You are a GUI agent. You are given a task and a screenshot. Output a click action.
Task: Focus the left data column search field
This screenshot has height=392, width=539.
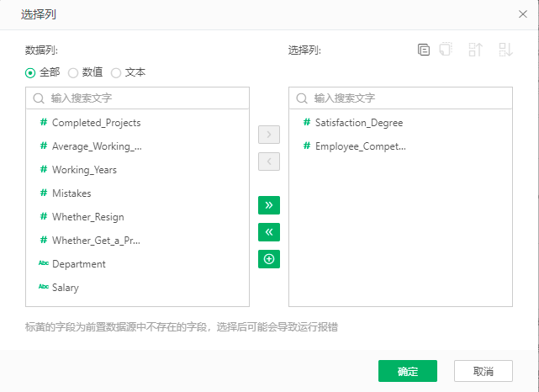pyautogui.click(x=143, y=98)
